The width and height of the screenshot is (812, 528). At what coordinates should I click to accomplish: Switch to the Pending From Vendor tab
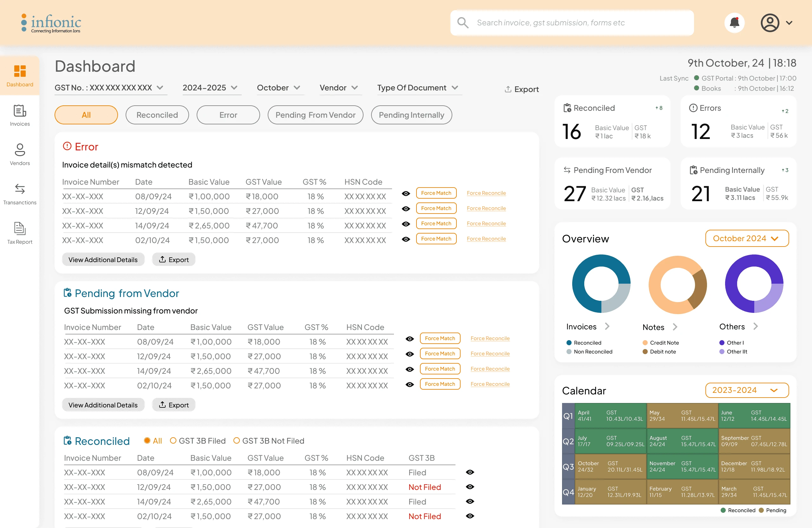[315, 115]
